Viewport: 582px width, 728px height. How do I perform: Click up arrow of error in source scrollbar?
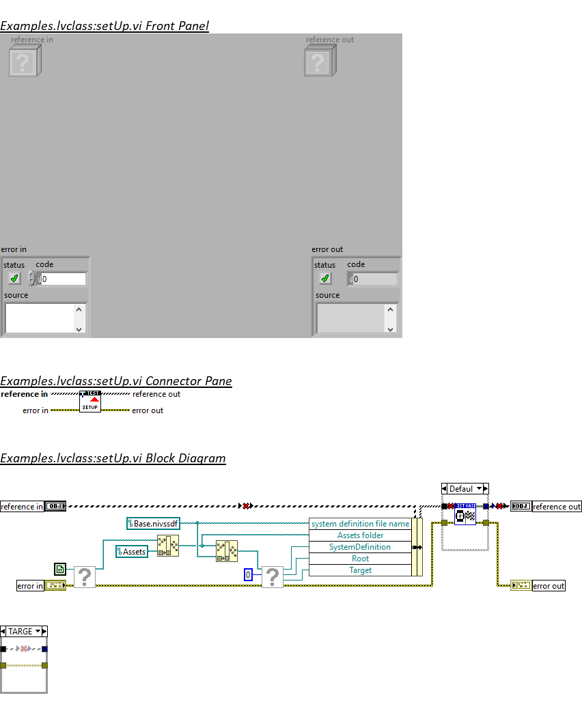79,309
